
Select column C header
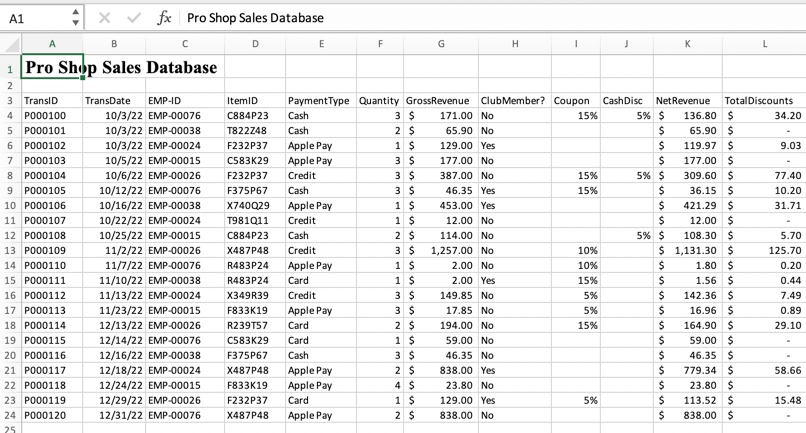[185, 44]
